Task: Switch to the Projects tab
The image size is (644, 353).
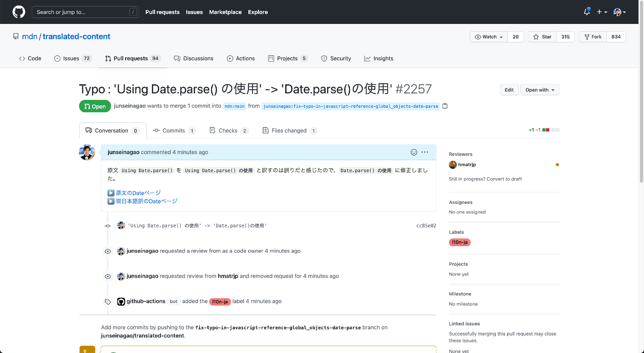Action: [x=288, y=58]
